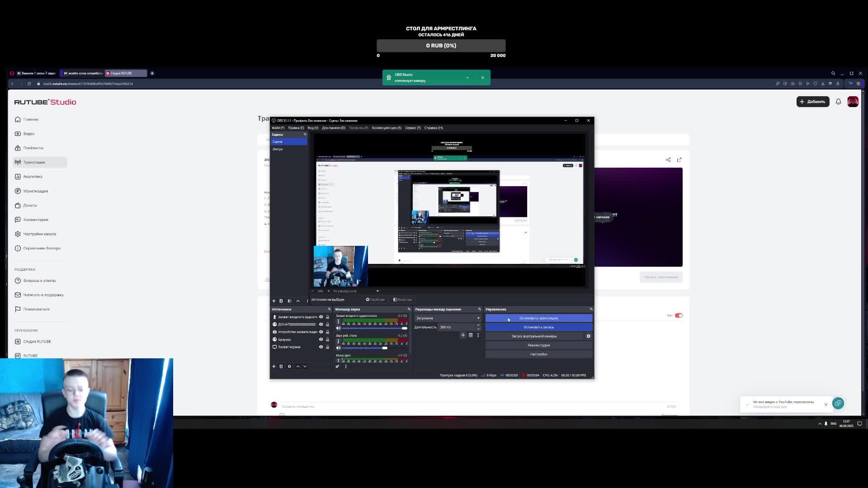This screenshot has height=488, width=868.
Task: Open the Сервис menu in OBS
Action: click(x=412, y=128)
